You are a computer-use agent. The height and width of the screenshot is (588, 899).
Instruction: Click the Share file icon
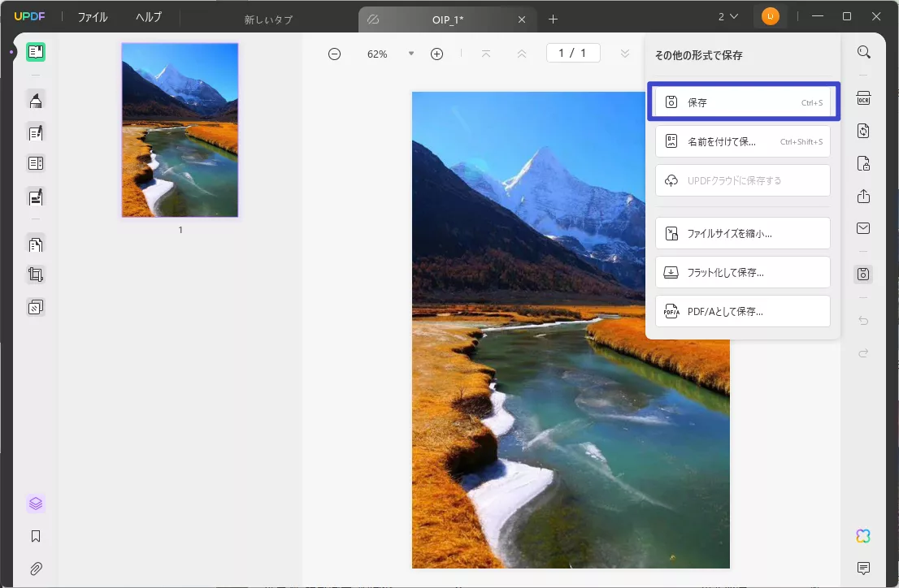[x=863, y=196]
